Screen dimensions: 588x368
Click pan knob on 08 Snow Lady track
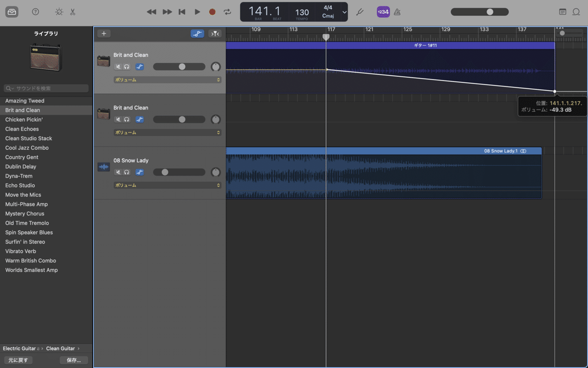pos(216,172)
